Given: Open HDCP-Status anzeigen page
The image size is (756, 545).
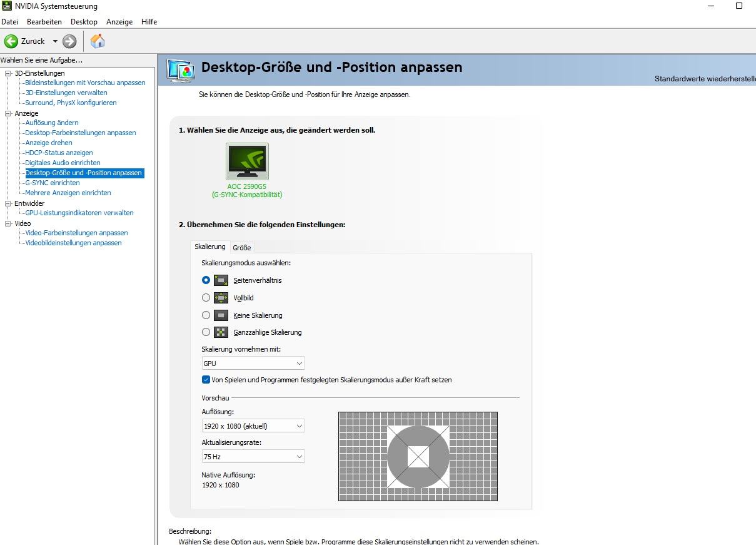Looking at the screenshot, I should point(59,153).
